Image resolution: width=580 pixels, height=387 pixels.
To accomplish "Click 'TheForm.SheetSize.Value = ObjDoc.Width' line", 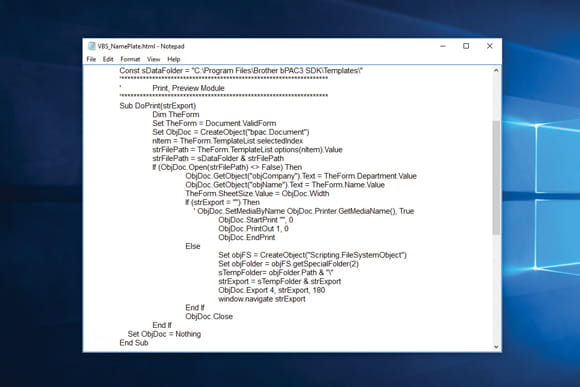I will [257, 194].
